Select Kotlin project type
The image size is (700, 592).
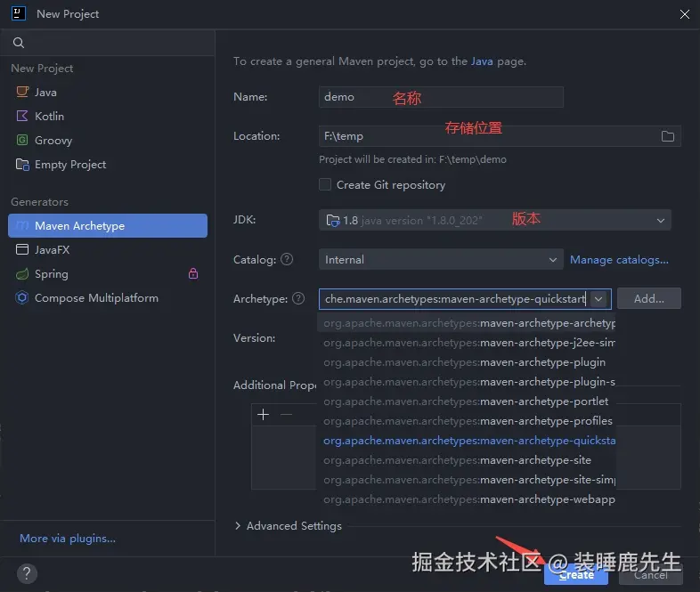pos(107,117)
